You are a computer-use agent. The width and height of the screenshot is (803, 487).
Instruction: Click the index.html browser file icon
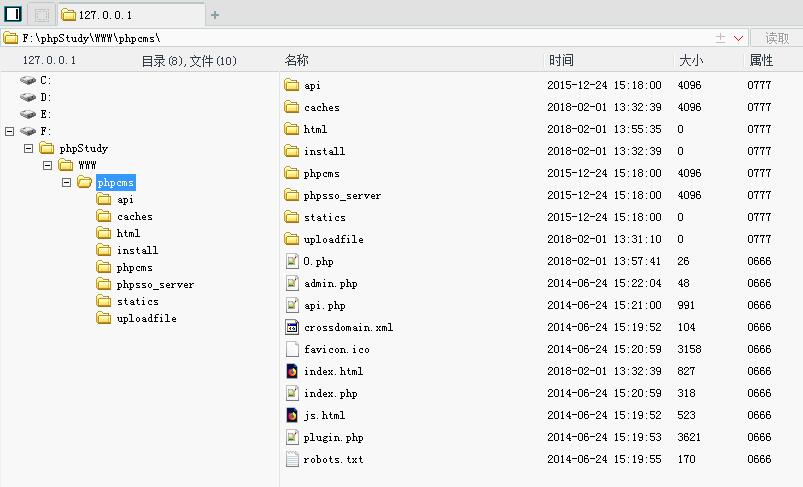click(x=292, y=371)
